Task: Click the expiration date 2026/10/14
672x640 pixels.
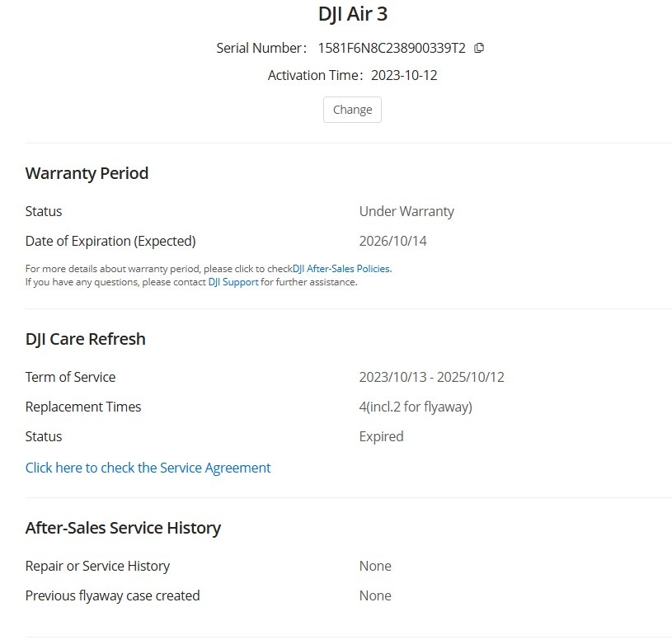Action: point(392,241)
